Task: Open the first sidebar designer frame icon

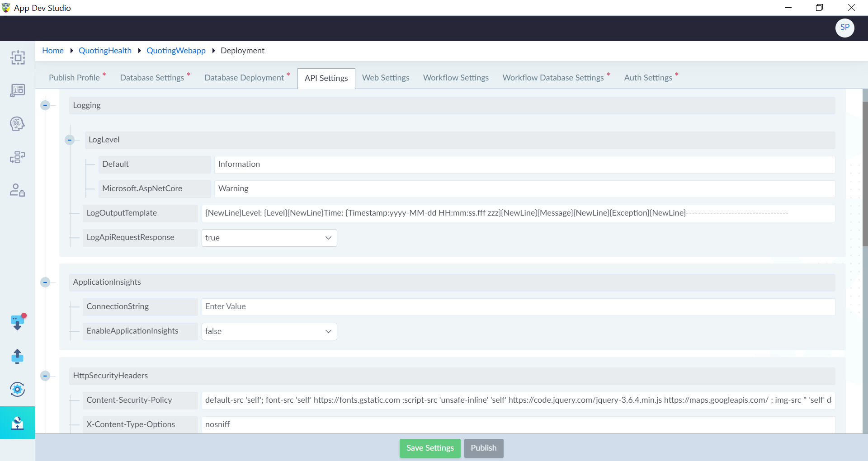Action: 18,57
